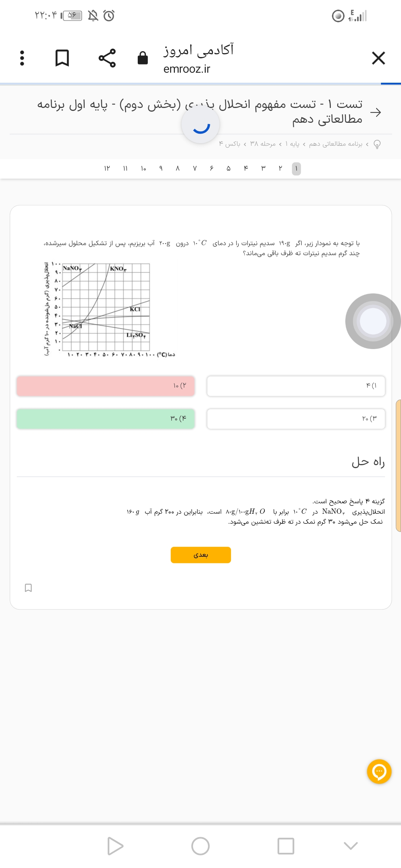Jump to question number ۱۲

pyautogui.click(x=107, y=169)
